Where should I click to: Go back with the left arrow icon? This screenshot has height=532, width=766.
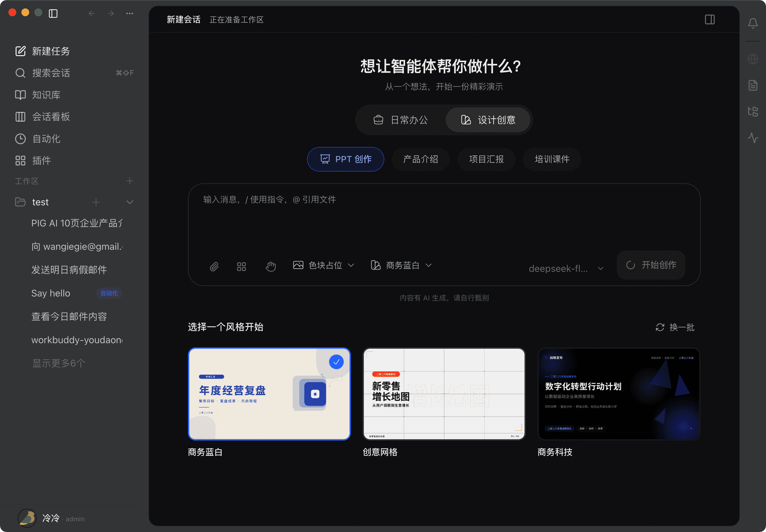92,13
